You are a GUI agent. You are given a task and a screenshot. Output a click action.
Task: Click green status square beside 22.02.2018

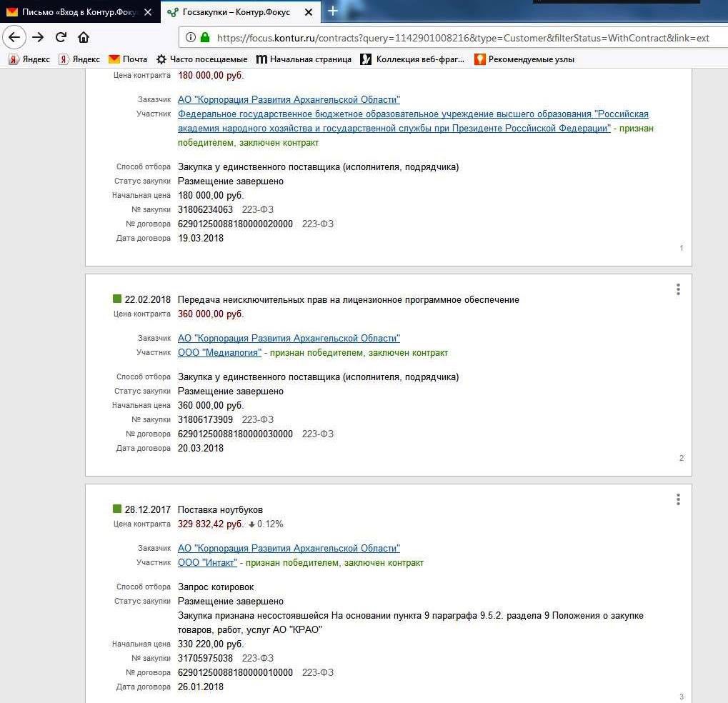117,299
